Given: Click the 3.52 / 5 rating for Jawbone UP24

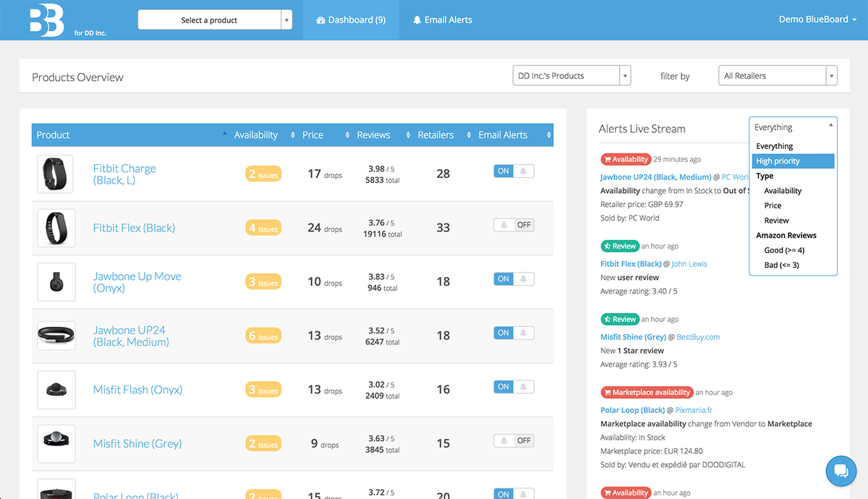Looking at the screenshot, I should (381, 331).
